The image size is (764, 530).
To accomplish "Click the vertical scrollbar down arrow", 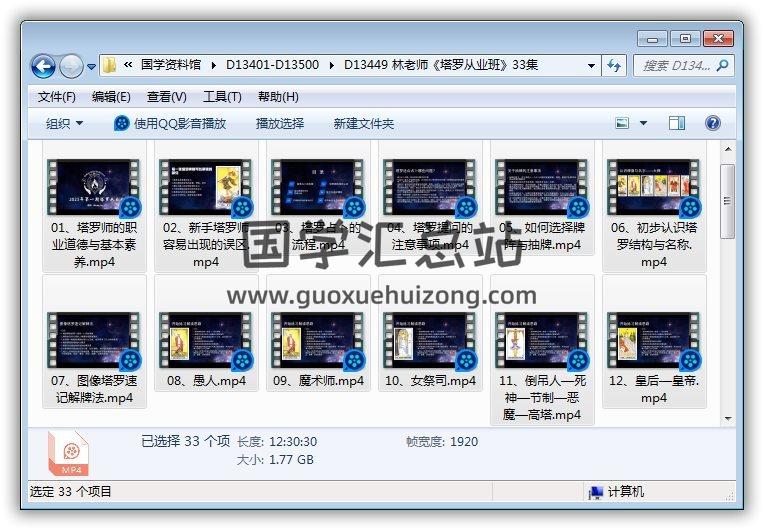I will tap(728, 418).
